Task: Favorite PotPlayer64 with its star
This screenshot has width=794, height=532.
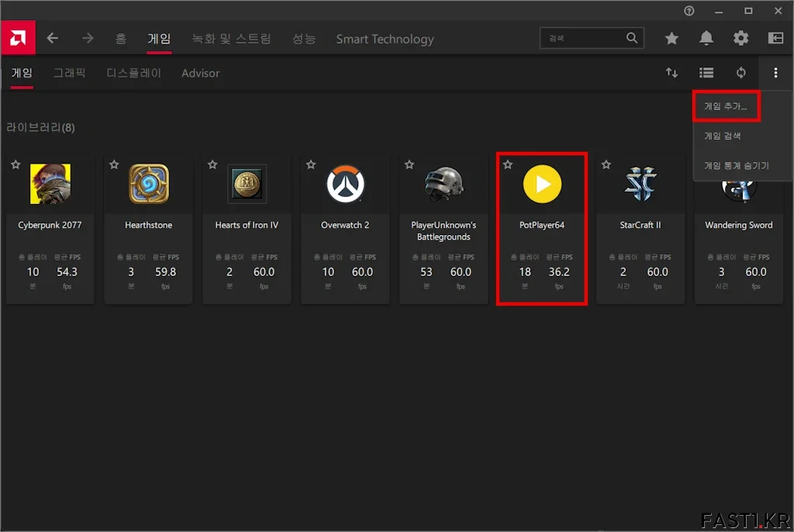Action: (x=508, y=164)
